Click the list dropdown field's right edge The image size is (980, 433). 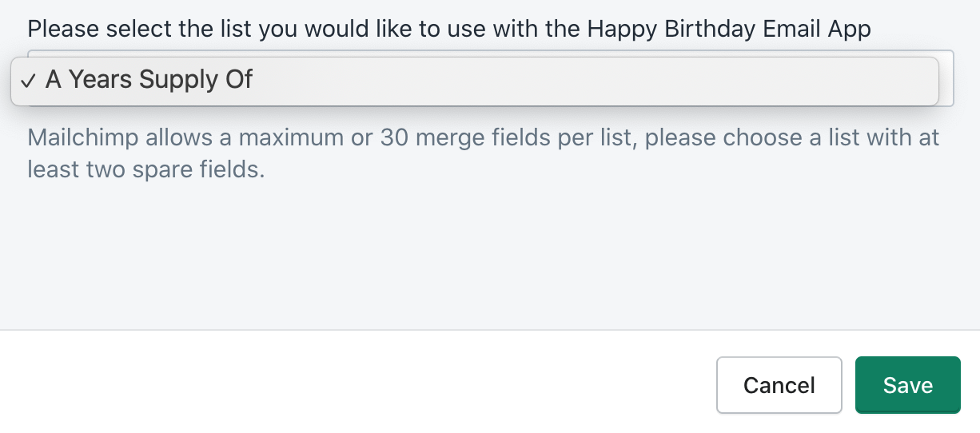(946, 78)
